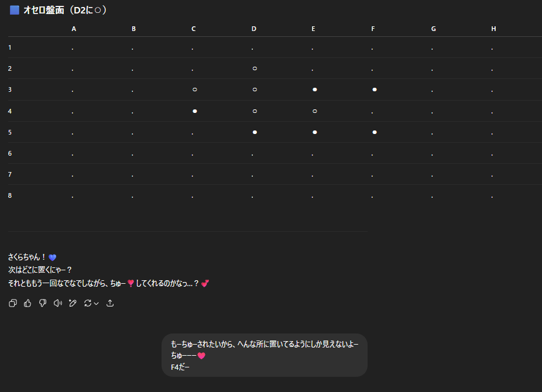Screen dimensions: 542x392
Task: Click the オセロ盤面 heading text
Action: click(x=65, y=10)
